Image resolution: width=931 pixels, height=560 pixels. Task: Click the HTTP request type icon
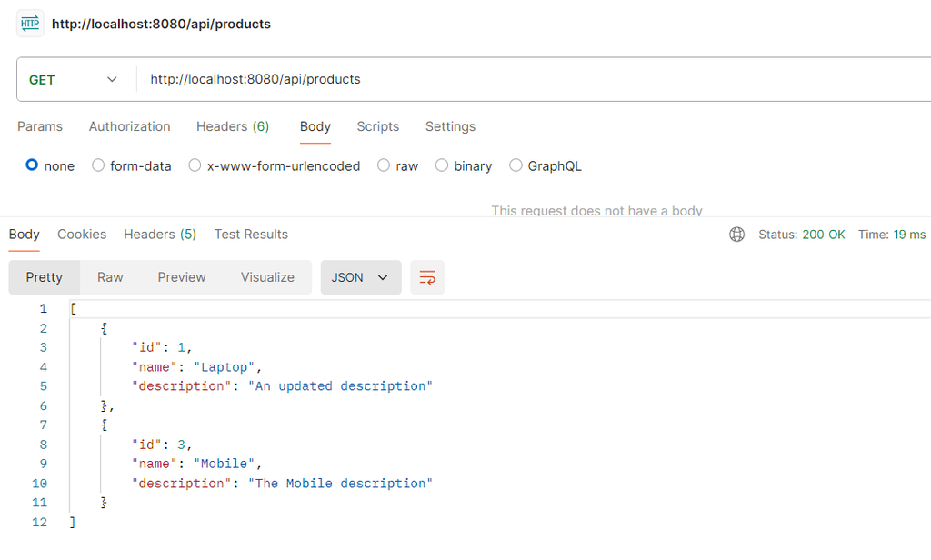click(30, 24)
